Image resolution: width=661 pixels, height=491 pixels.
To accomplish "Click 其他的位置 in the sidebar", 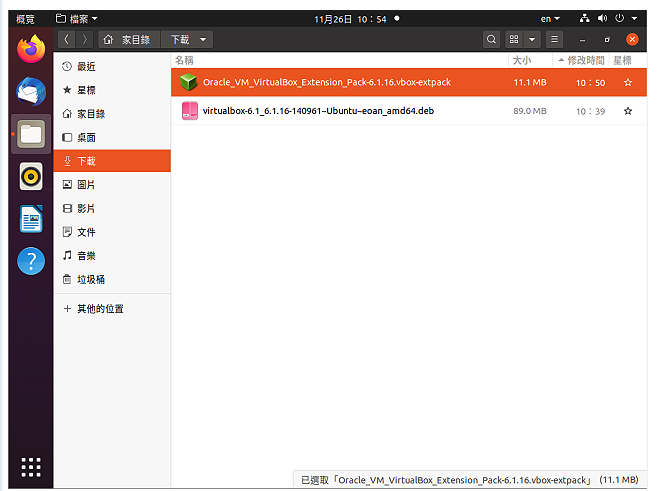I will click(x=112, y=309).
